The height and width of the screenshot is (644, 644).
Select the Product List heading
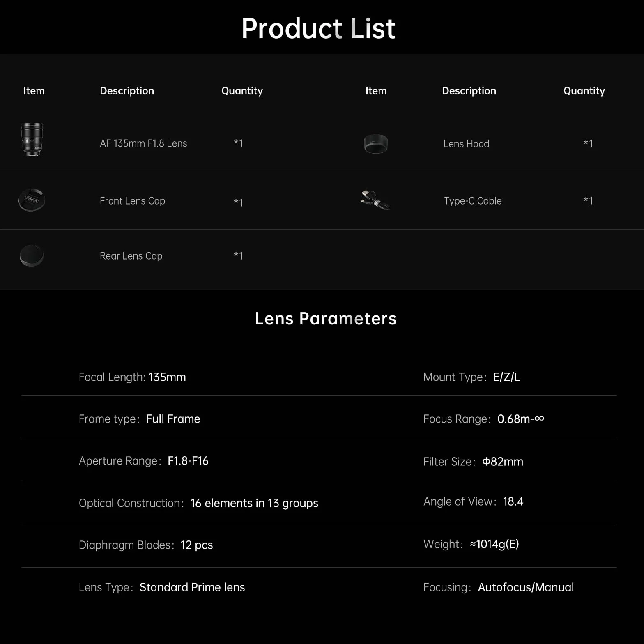318,28
